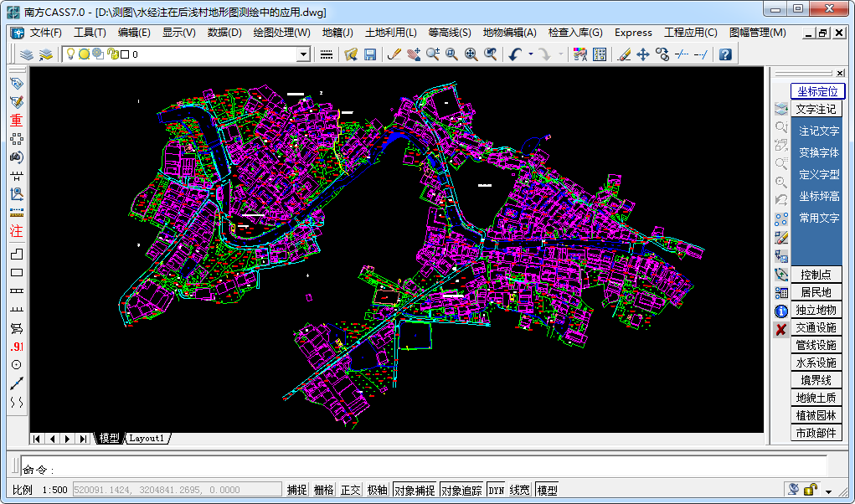Viewport: 855px width, 504px height.
Task: Open the 等高线(S) menu
Action: [x=450, y=33]
